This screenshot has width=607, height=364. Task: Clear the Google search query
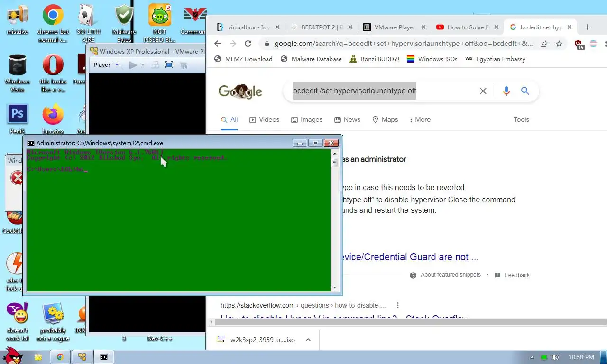tap(483, 91)
